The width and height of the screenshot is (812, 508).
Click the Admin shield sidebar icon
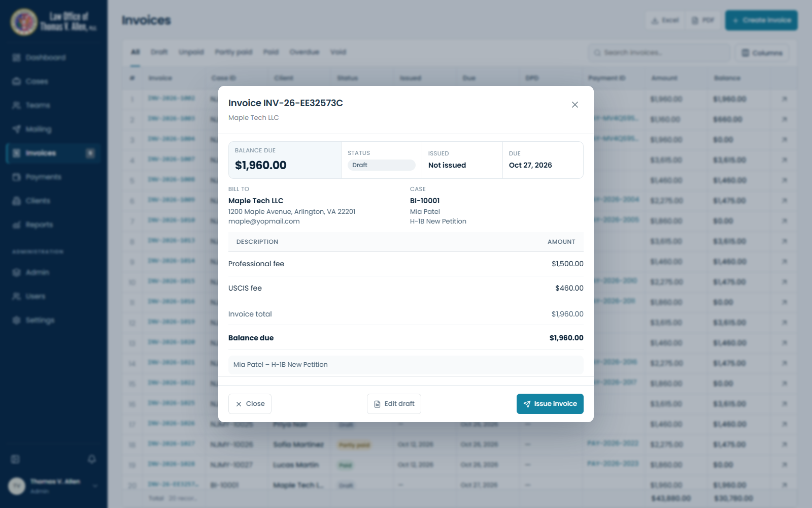16,272
